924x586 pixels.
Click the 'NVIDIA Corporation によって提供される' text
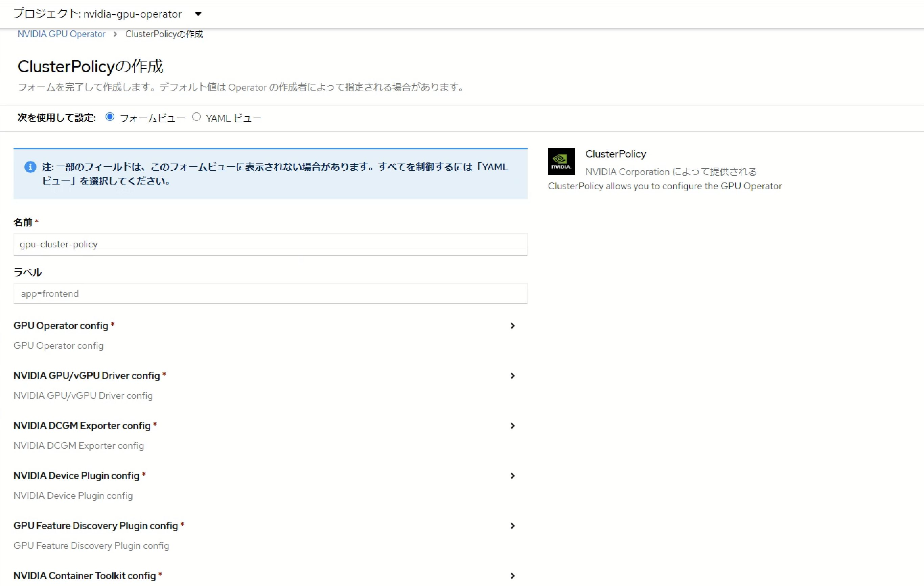[671, 172]
